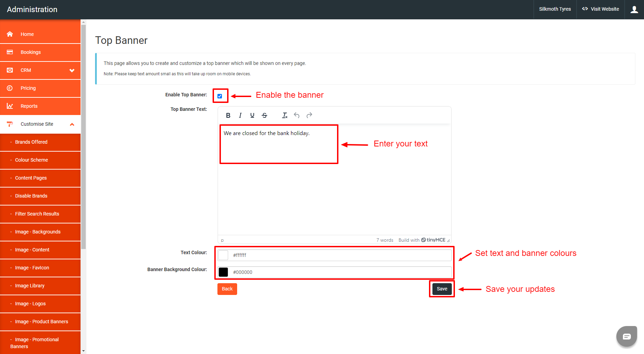Toggle underline formatting in editor
The height and width of the screenshot is (354, 644).
tap(252, 115)
